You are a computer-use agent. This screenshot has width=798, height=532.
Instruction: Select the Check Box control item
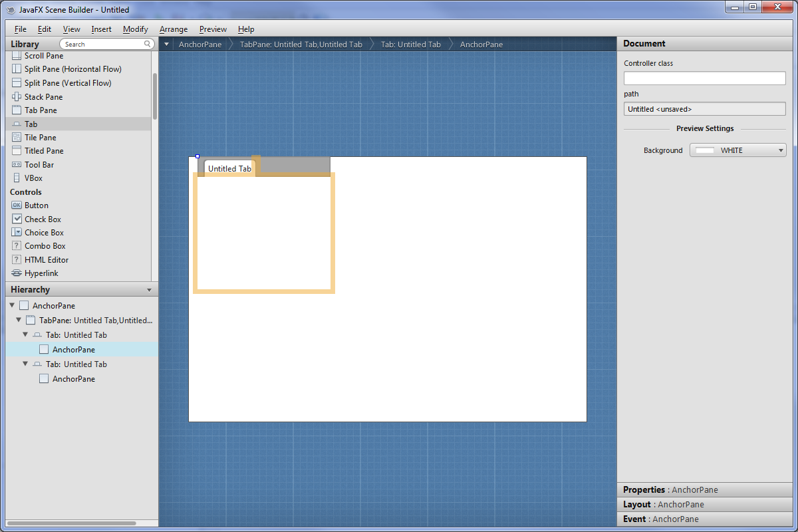click(x=43, y=219)
